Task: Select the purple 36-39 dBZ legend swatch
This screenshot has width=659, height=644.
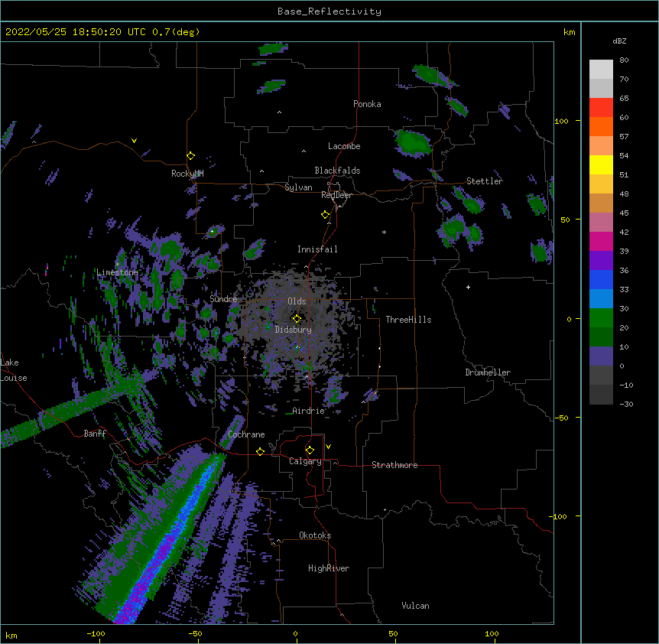Action: [x=601, y=261]
